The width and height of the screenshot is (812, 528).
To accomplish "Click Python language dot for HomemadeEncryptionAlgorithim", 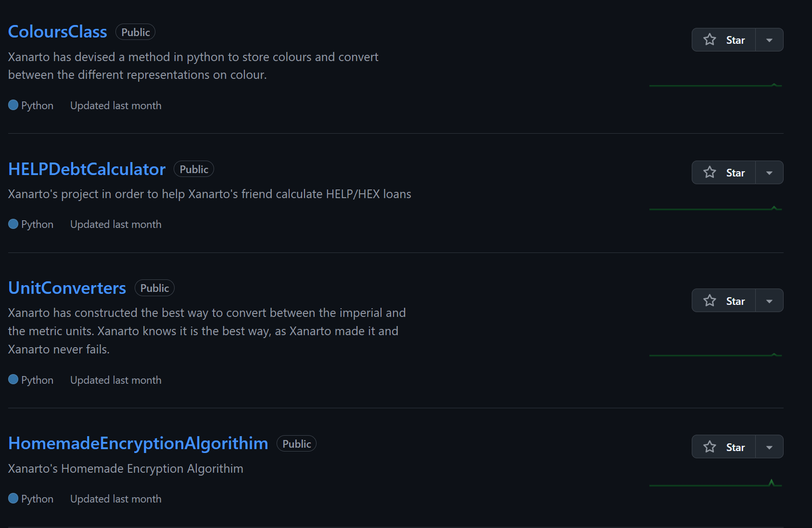I will (13, 499).
